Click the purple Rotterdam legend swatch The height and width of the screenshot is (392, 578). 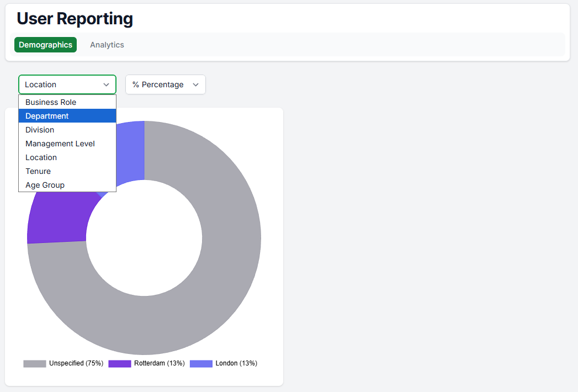[120, 363]
